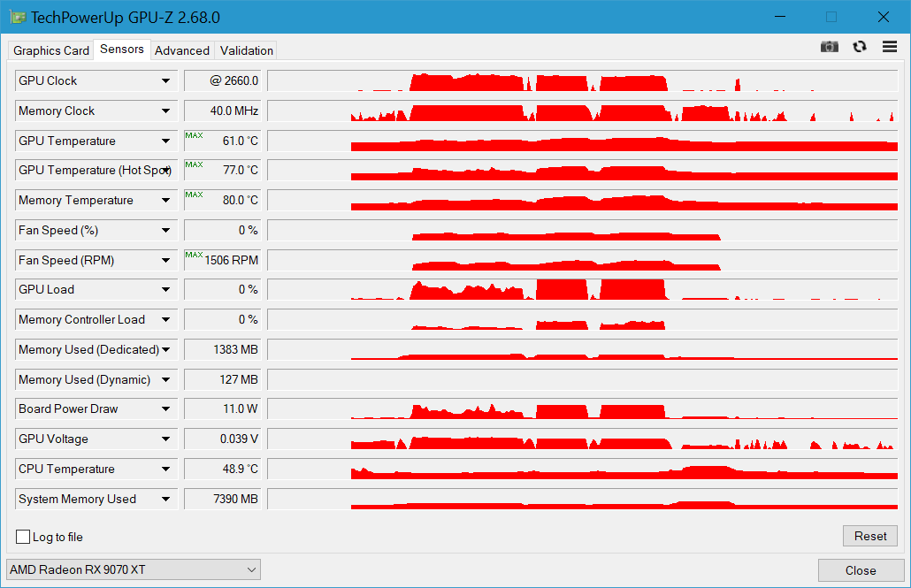Click the Close button at bottom
Image resolution: width=911 pixels, height=588 pixels.
coord(861,570)
